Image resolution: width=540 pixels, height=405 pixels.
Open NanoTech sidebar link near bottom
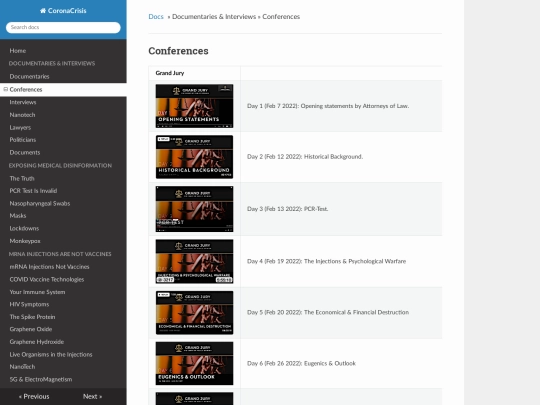[22, 367]
